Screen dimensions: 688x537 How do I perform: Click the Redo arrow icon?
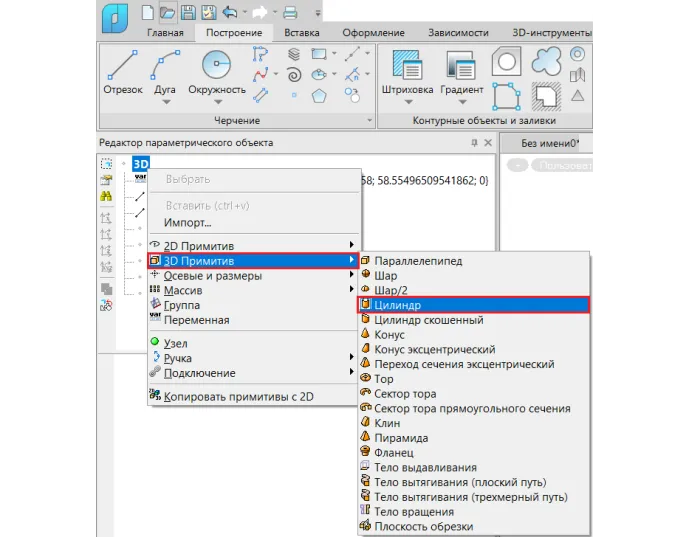[x=260, y=12]
